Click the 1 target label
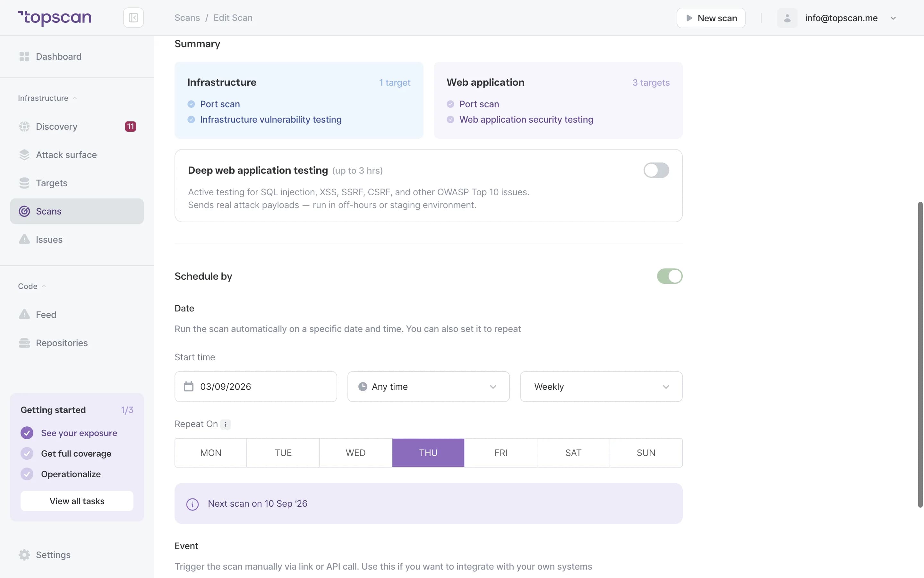This screenshot has width=924, height=578. (394, 83)
